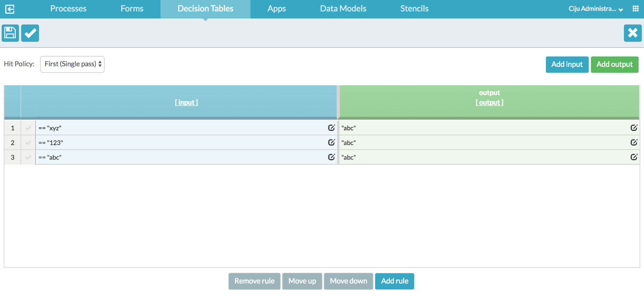
Task: Open the Hit Policy dropdown
Action: [x=72, y=64]
